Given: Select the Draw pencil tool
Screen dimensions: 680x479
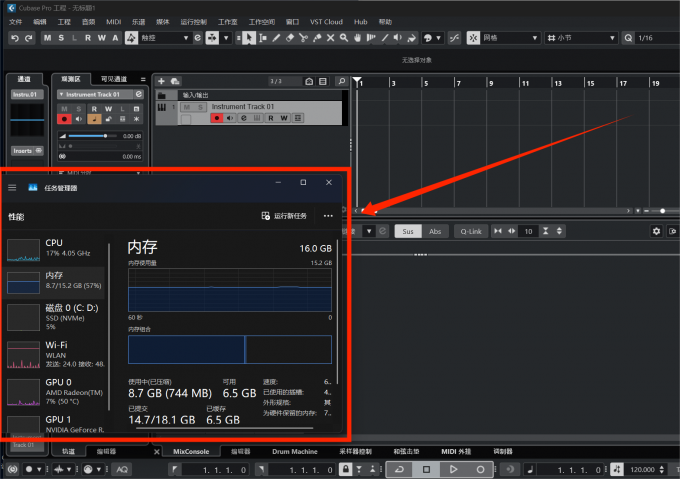Looking at the screenshot, I should (276, 38).
